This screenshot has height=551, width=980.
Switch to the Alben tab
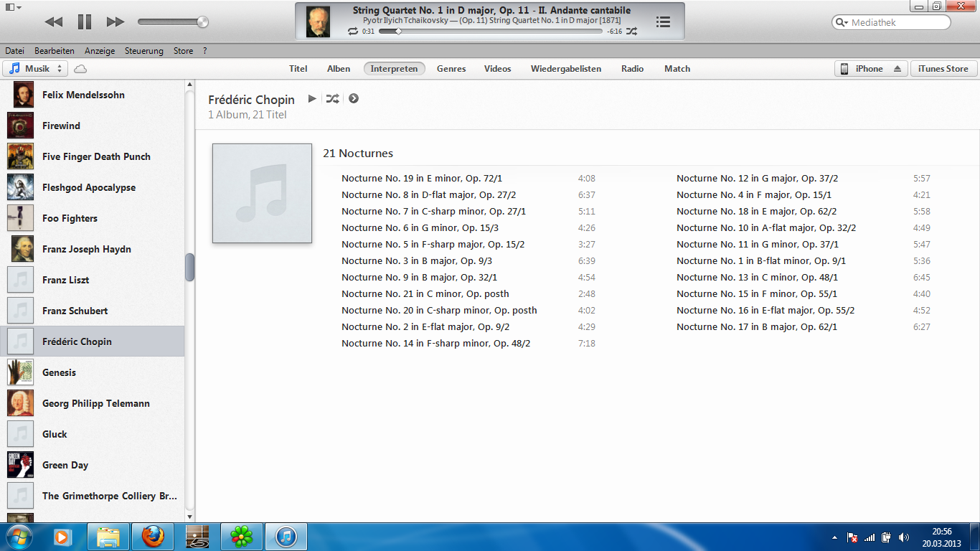click(x=339, y=69)
